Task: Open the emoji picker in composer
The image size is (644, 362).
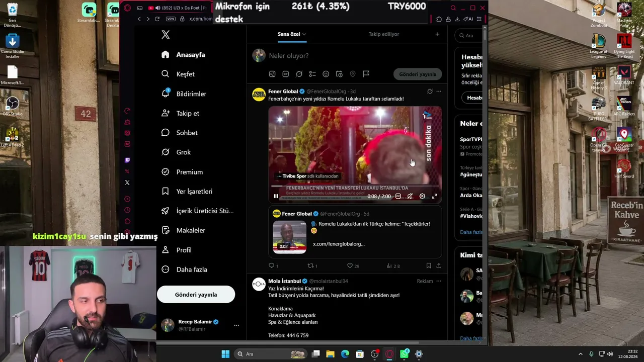Action: [x=326, y=74]
